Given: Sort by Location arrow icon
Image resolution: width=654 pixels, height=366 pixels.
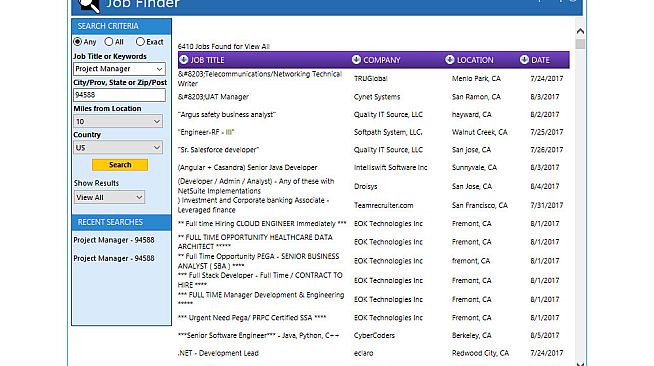Looking at the screenshot, I should coord(450,60).
